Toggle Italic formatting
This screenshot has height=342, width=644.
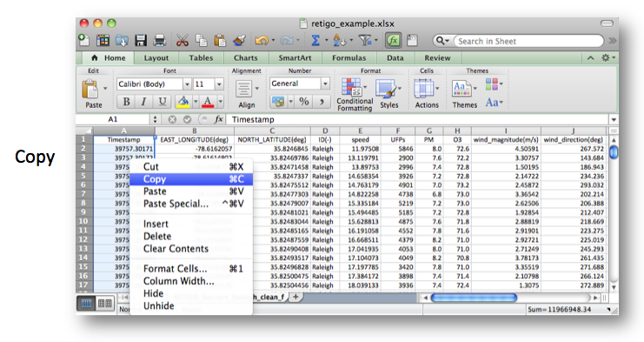(x=143, y=102)
